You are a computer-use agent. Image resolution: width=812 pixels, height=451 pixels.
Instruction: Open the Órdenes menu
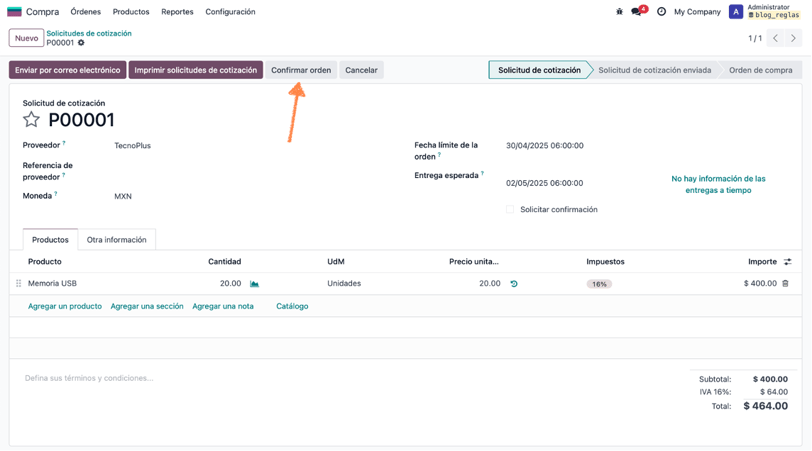click(85, 11)
